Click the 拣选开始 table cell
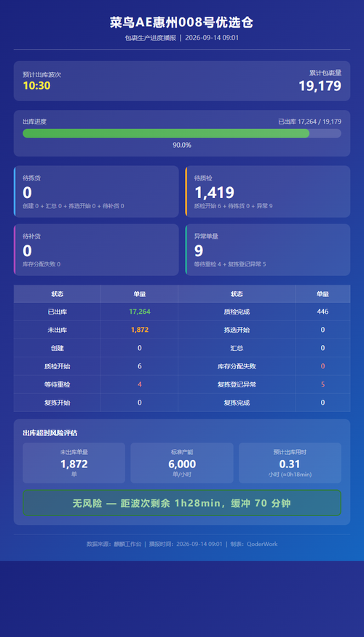 (237, 330)
